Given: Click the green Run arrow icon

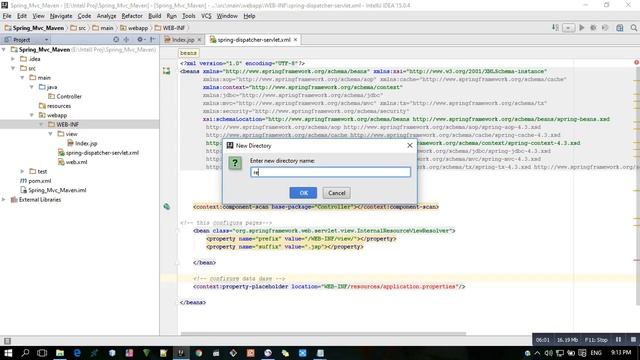Looking at the screenshot, I should (x=582, y=27).
